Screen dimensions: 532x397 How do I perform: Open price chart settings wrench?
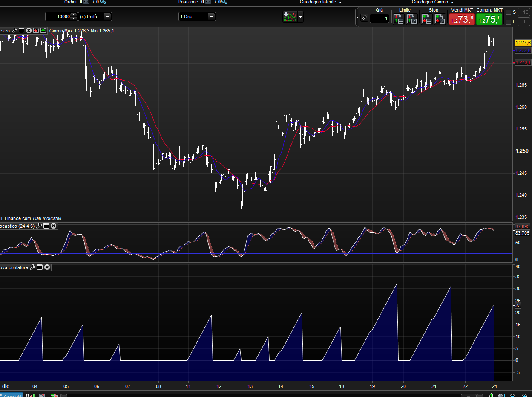14,30
